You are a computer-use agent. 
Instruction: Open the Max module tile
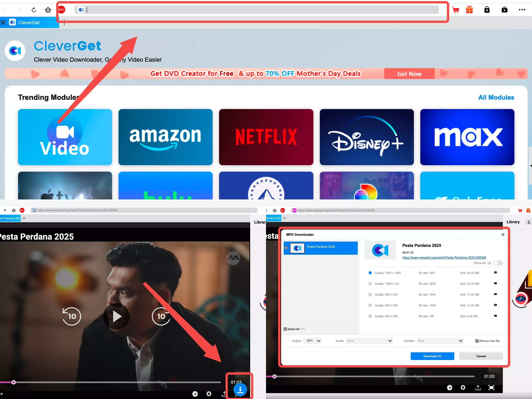[467, 137]
